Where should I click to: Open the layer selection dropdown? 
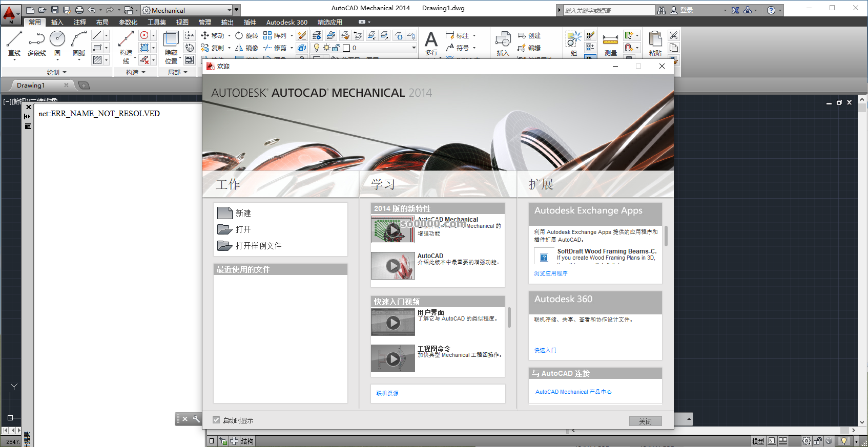[x=414, y=48]
